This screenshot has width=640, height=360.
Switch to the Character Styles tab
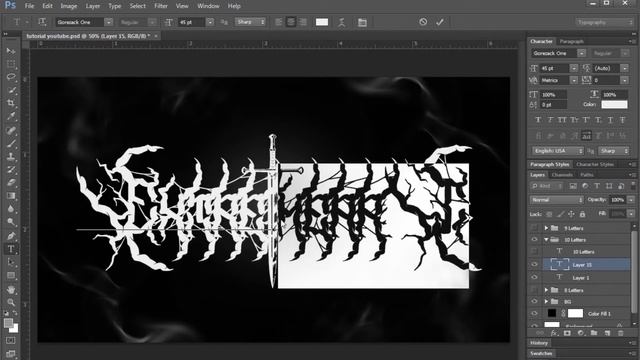[595, 164]
